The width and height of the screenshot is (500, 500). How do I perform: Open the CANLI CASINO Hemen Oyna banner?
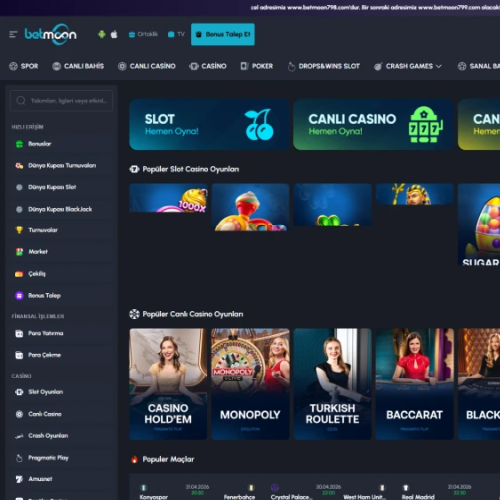point(373,124)
